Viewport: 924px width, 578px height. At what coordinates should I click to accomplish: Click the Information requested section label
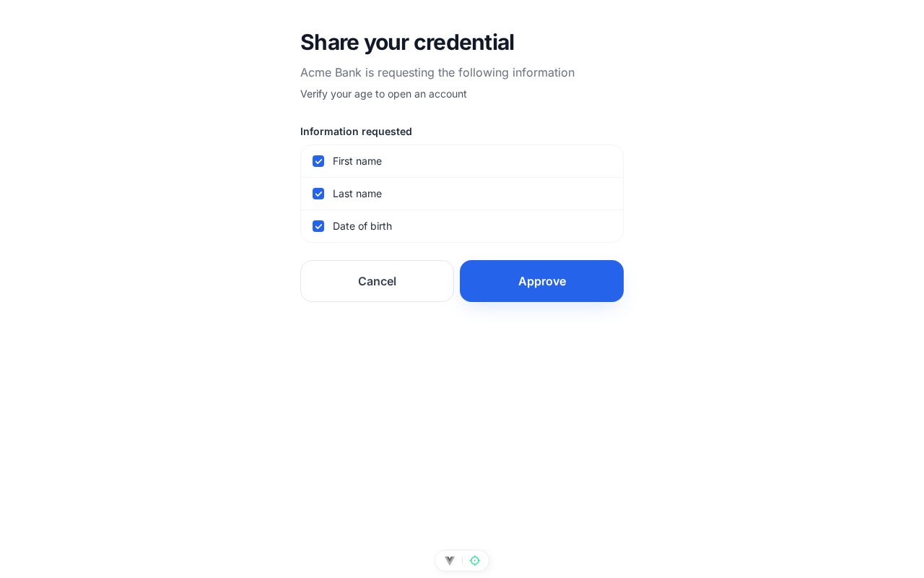point(356,131)
